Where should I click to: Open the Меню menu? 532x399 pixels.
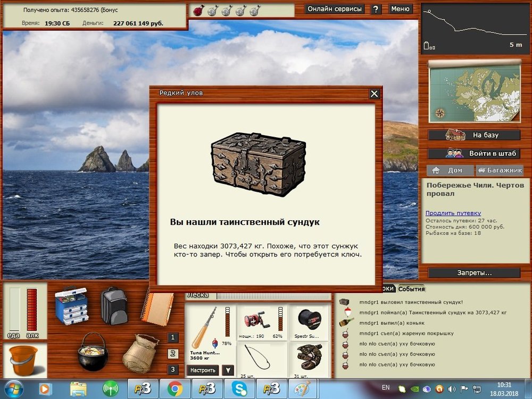[400, 9]
